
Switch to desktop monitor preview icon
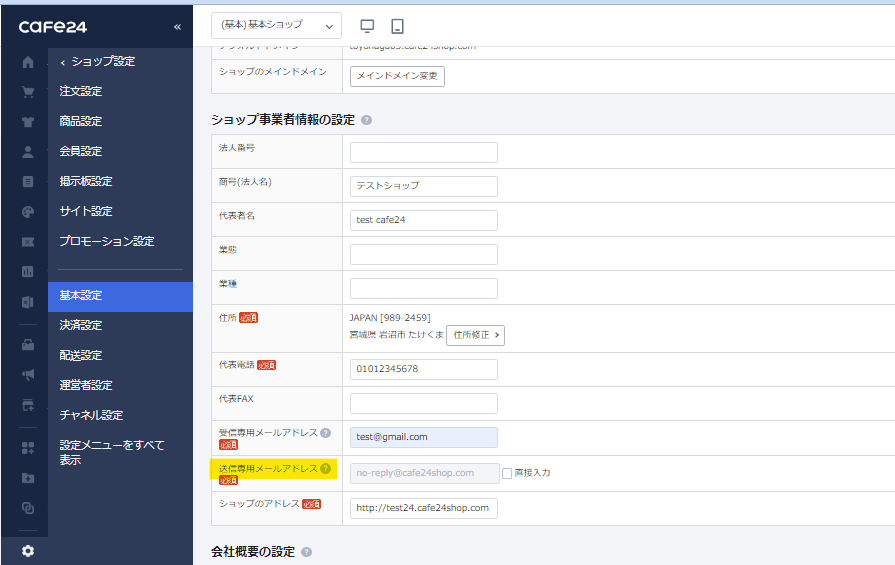[x=367, y=26]
